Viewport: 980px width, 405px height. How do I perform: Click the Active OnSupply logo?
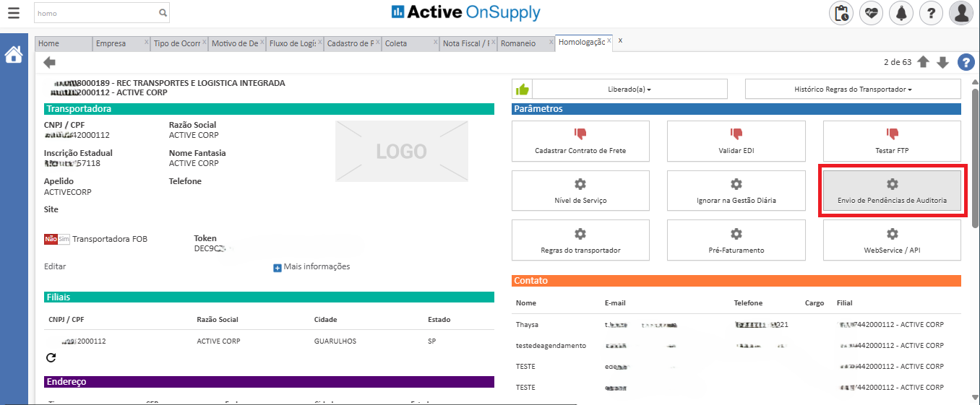[x=465, y=12]
